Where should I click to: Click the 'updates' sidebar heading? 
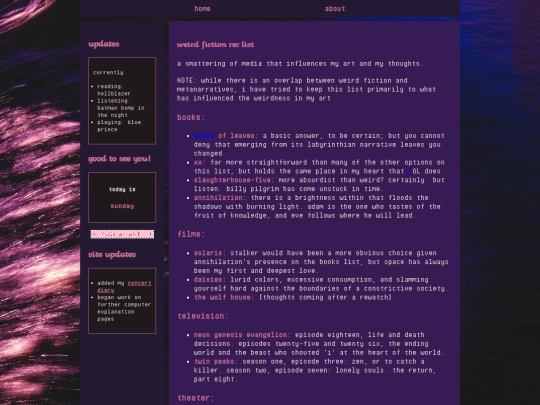coord(104,44)
